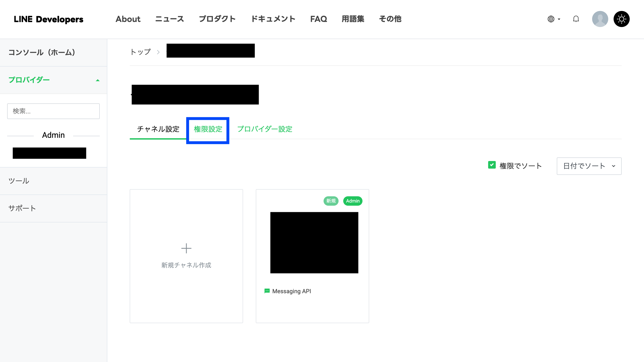Click the breadcrumb chevron after トップ
644x362 pixels.
click(158, 52)
